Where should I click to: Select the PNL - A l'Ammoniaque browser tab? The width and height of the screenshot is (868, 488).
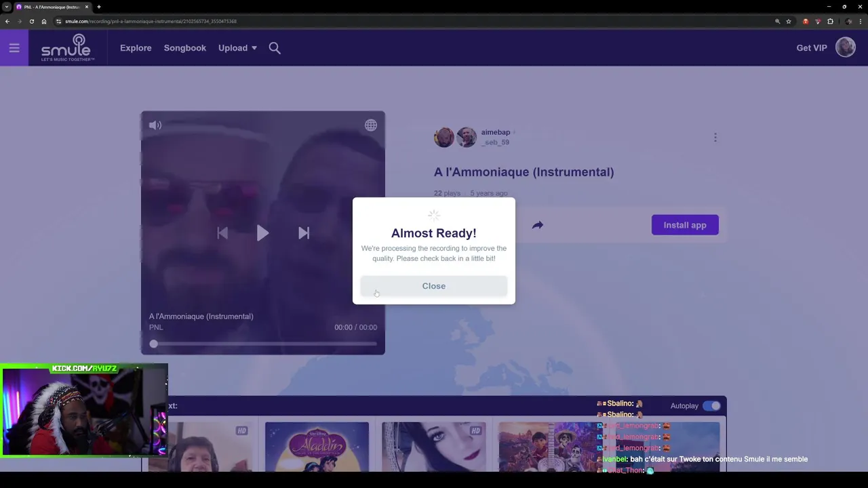[52, 7]
